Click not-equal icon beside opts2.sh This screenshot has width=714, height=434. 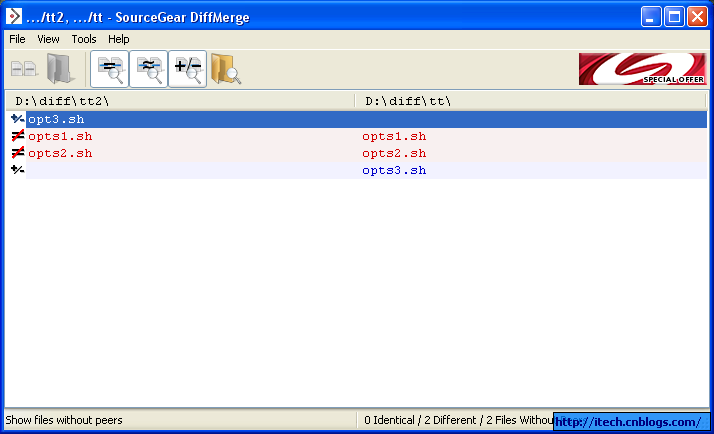(17, 153)
